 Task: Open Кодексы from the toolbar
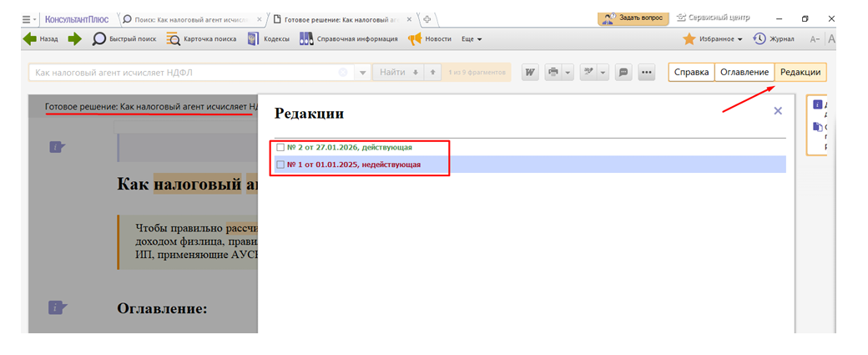268,38
